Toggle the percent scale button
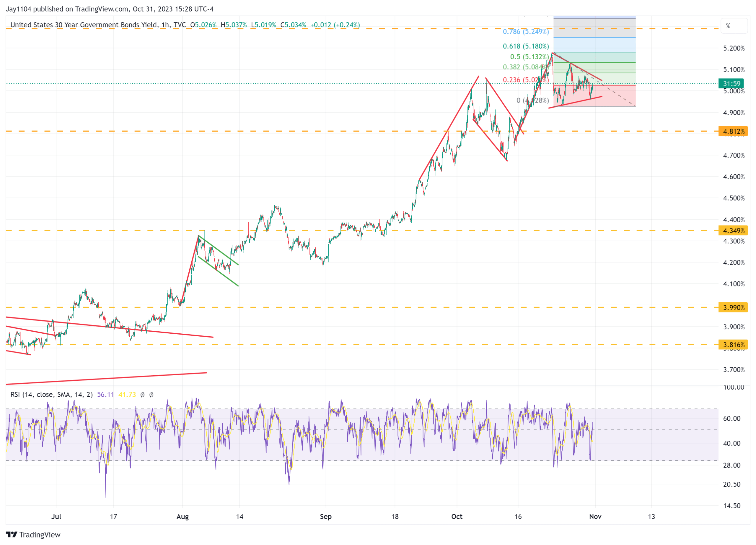Image resolution: width=756 pixels, height=545 pixels. pyautogui.click(x=734, y=26)
